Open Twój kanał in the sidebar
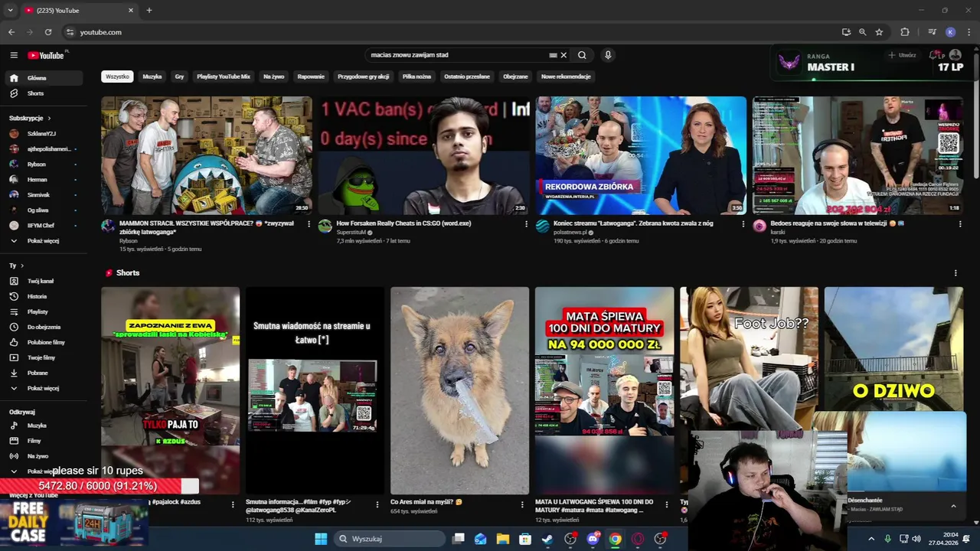 (44, 281)
